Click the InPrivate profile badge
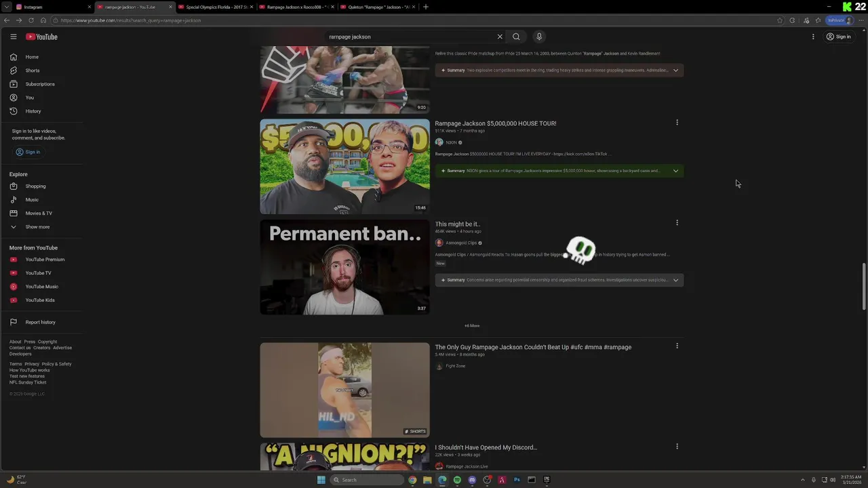868x488 pixels. click(840, 20)
